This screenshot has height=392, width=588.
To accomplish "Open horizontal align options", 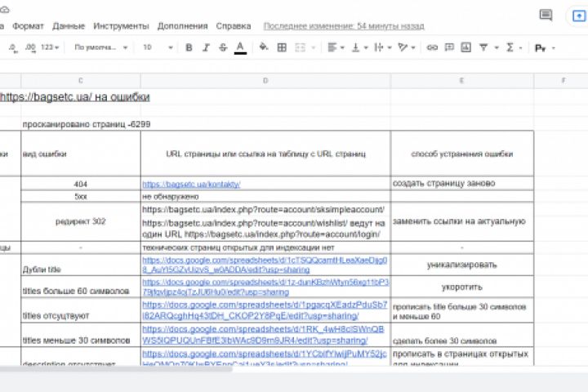I will point(332,47).
